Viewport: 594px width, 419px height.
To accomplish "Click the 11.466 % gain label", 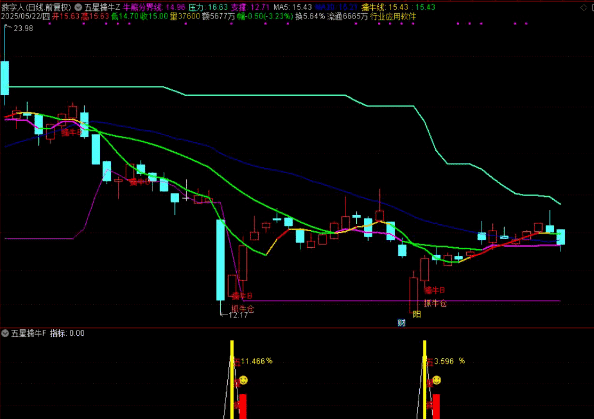I will point(256,361).
